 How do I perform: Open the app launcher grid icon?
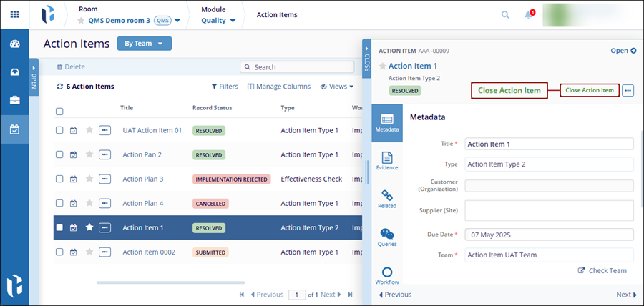14,15
